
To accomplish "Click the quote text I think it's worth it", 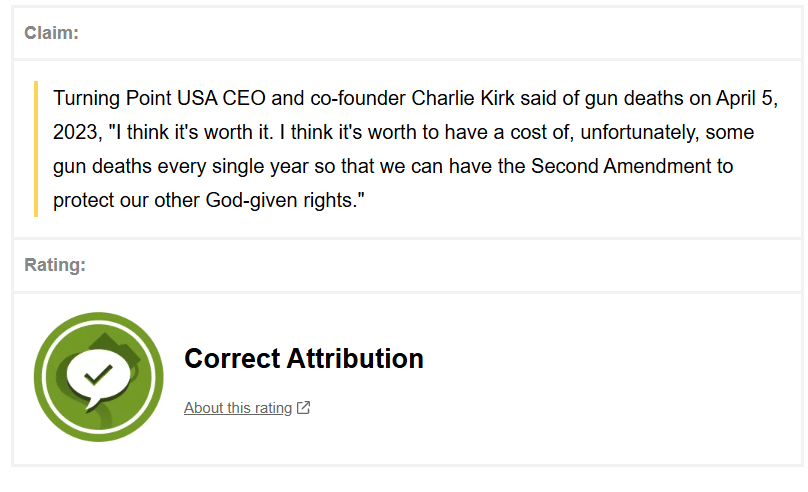I will coord(194,132).
